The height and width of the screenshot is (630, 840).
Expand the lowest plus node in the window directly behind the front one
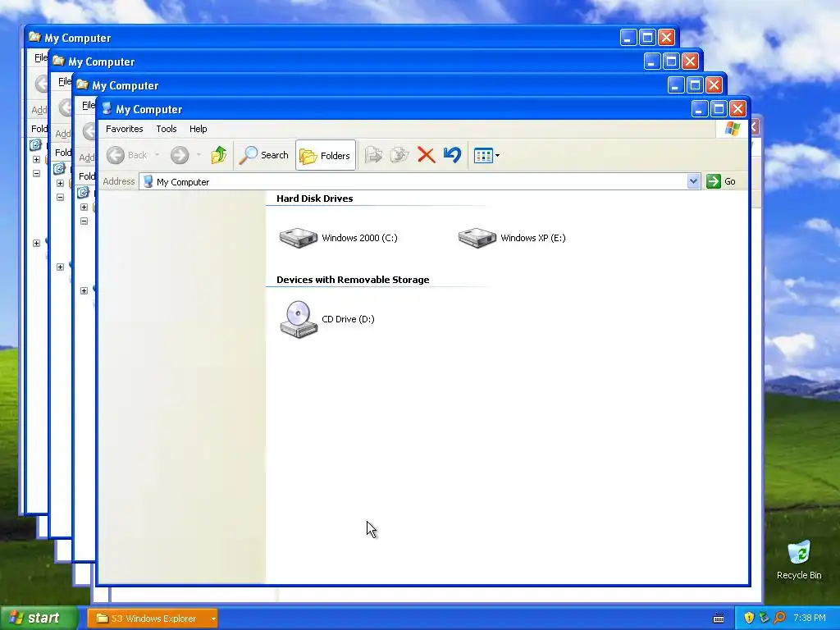[84, 290]
